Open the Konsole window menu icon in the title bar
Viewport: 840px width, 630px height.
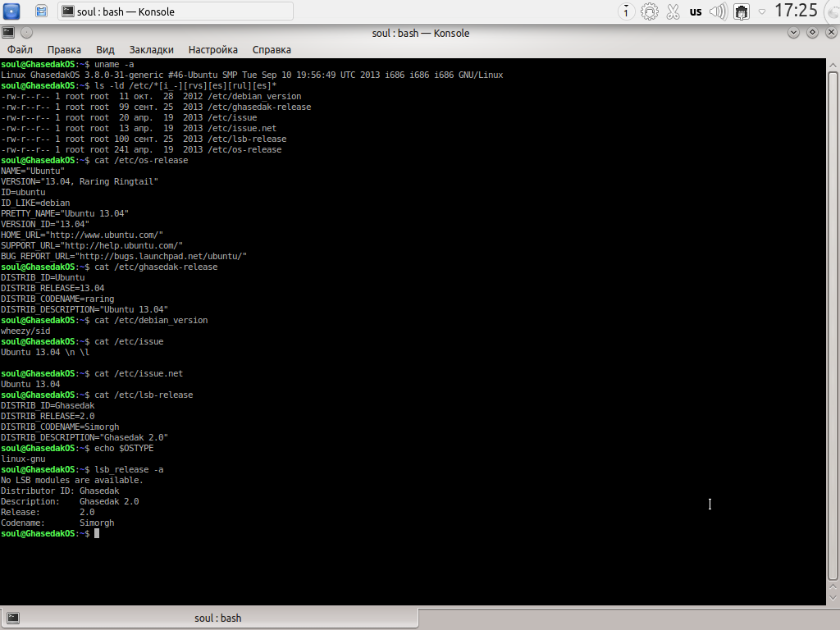tap(8, 33)
